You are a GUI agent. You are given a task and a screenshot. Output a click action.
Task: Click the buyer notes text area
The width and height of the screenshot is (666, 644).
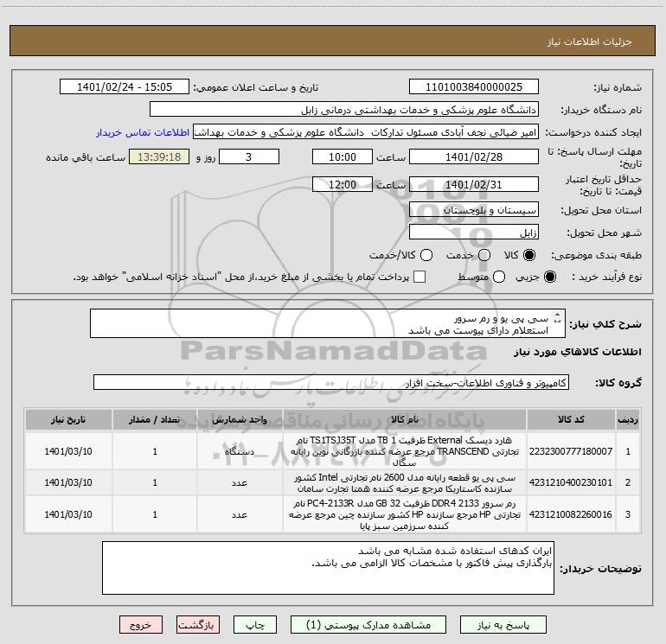pos(328,568)
